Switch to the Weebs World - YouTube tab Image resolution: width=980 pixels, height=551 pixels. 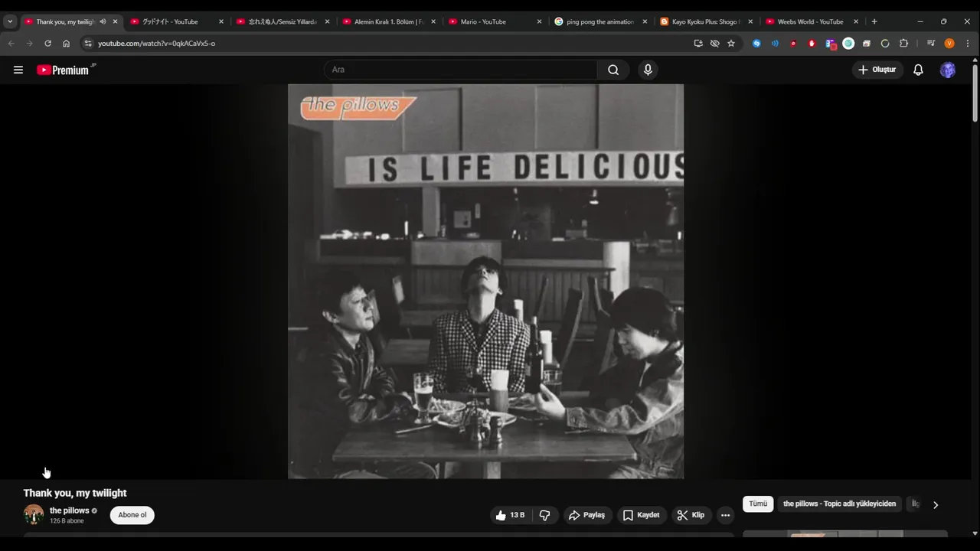coord(812,21)
